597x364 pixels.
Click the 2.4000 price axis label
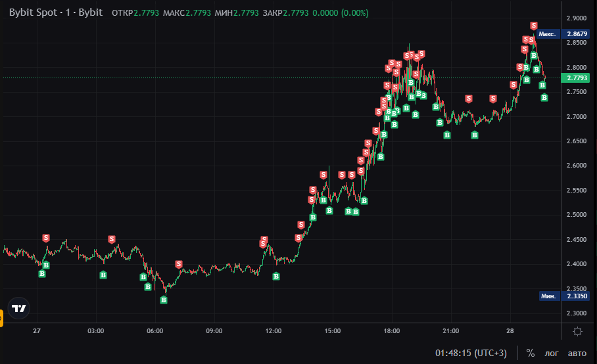click(x=577, y=264)
